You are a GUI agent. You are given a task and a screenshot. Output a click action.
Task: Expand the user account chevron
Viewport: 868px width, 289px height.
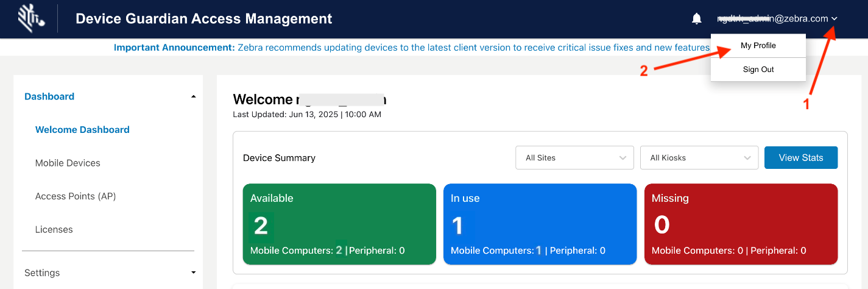(834, 19)
